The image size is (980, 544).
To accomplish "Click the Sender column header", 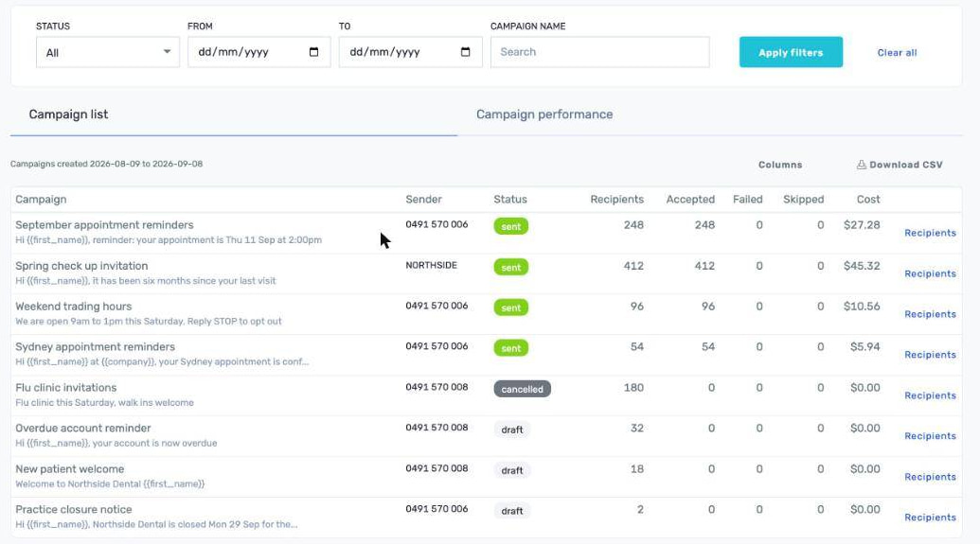I will [x=424, y=200].
